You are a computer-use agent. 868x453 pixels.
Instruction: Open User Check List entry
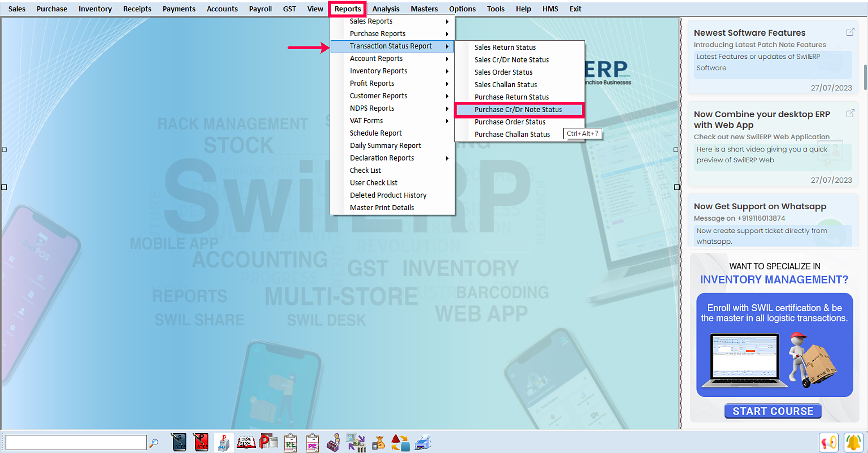coord(392,183)
